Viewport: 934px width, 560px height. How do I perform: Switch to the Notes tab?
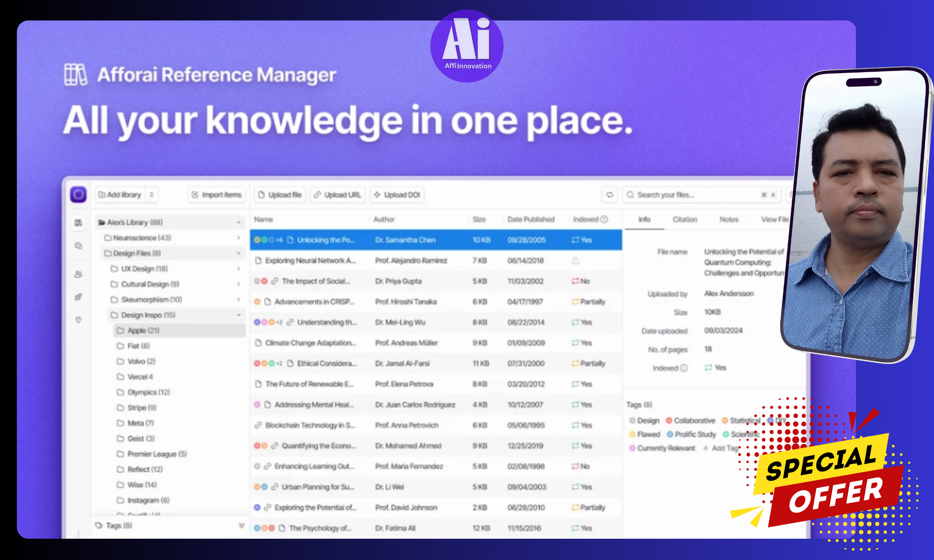729,220
